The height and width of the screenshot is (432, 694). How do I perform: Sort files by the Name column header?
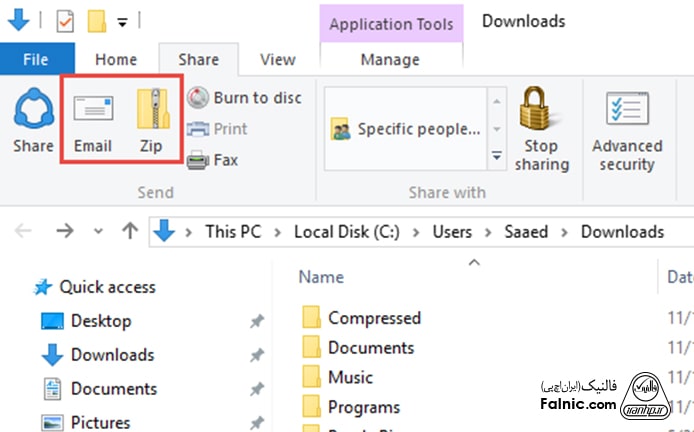coord(321,277)
